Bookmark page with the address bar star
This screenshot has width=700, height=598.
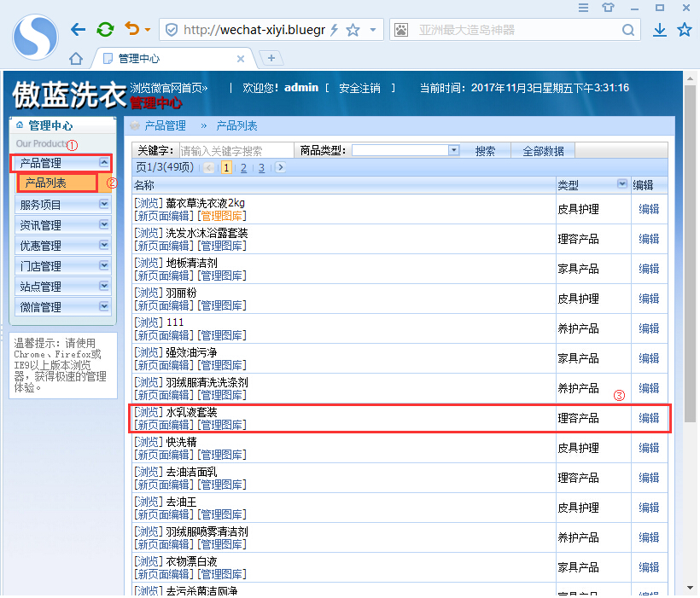pyautogui.click(x=353, y=30)
